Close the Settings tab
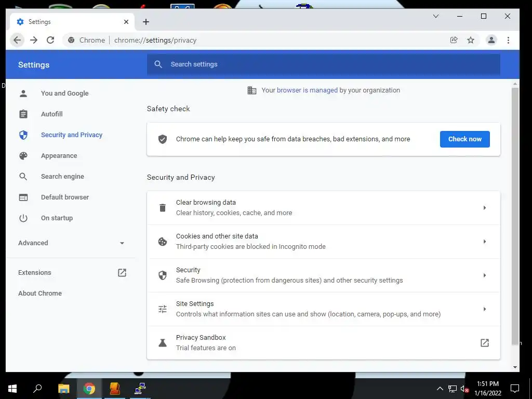The image size is (532, 399). [126, 22]
